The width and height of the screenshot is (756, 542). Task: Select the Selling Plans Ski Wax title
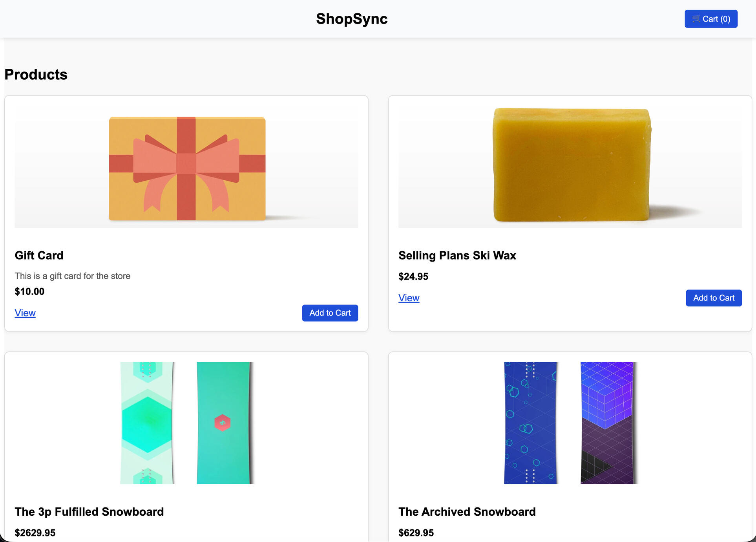(457, 255)
